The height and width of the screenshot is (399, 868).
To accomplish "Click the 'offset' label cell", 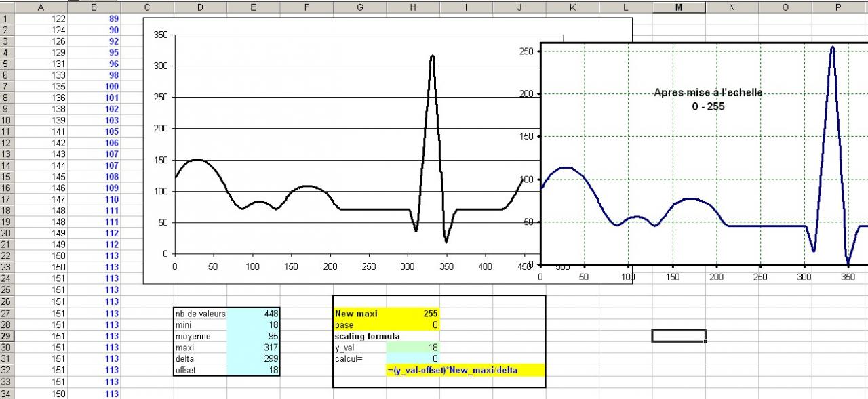I will pos(200,370).
